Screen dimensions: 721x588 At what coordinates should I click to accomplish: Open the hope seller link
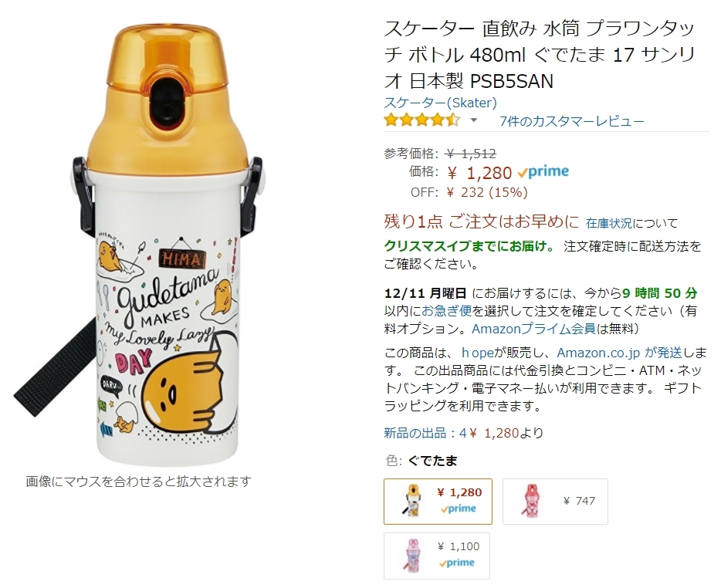point(477,353)
